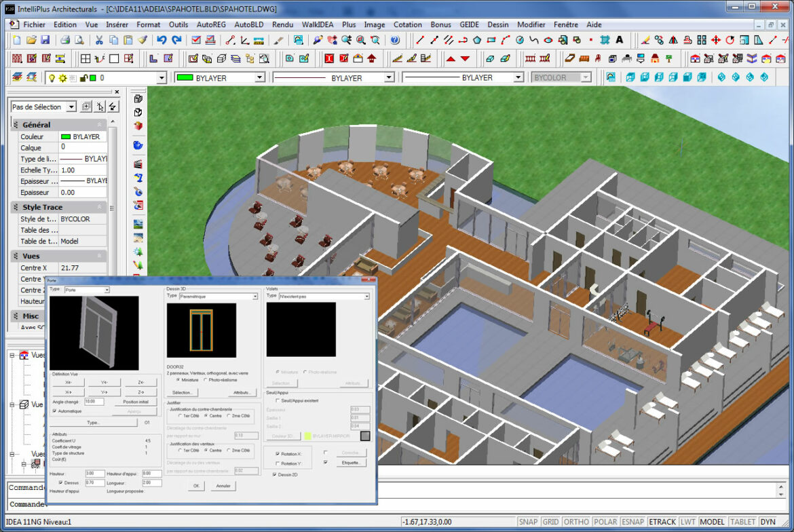Screen dimensions: 794x532
Task: Click OK to confirm the door settings
Action: pyautogui.click(x=195, y=486)
